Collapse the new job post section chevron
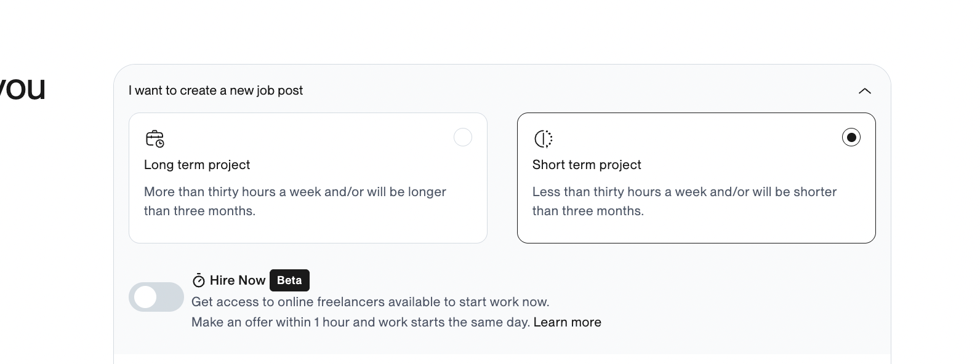 [x=865, y=91]
